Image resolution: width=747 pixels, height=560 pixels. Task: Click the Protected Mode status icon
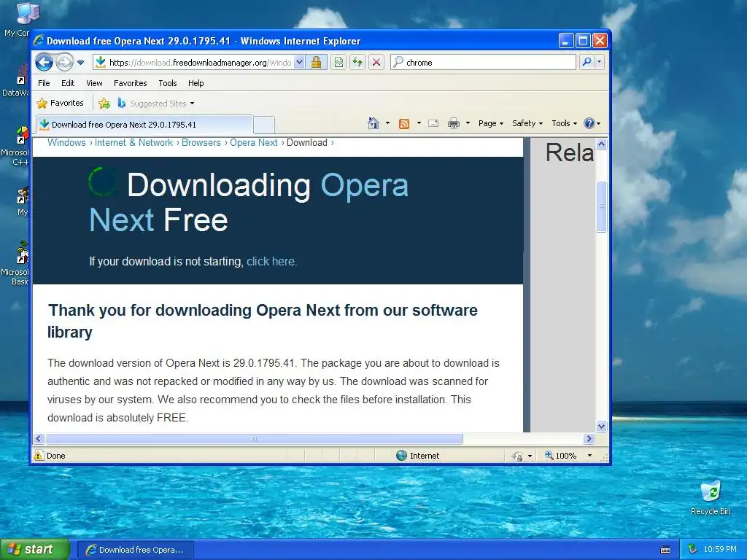coord(517,456)
